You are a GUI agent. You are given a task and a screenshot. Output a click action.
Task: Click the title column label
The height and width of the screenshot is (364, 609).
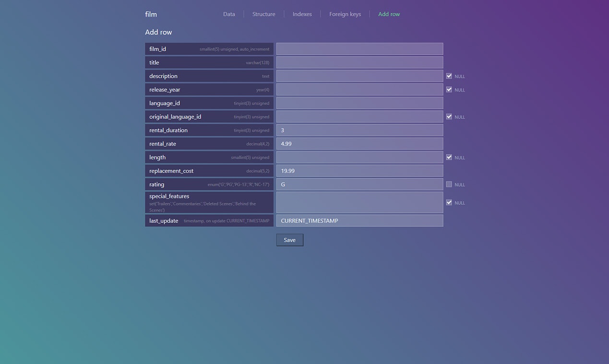(x=154, y=62)
